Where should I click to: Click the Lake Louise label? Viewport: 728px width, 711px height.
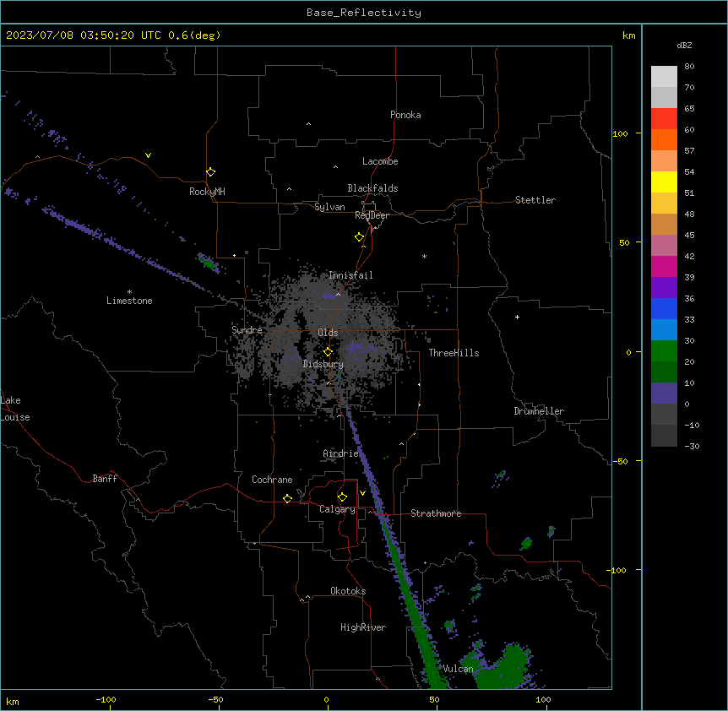coord(15,409)
